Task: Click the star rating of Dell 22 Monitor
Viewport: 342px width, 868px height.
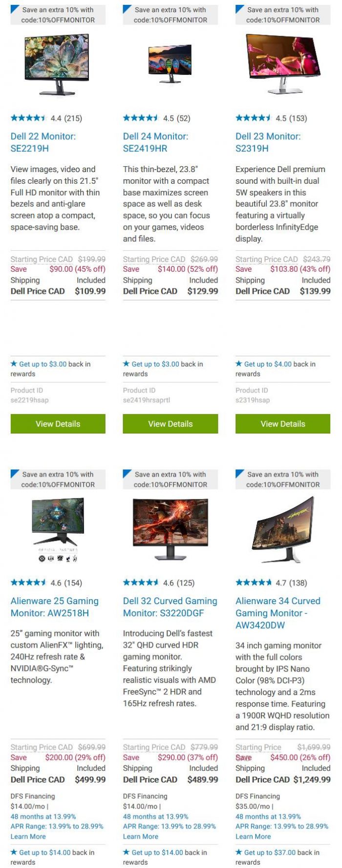Action: 28,118
